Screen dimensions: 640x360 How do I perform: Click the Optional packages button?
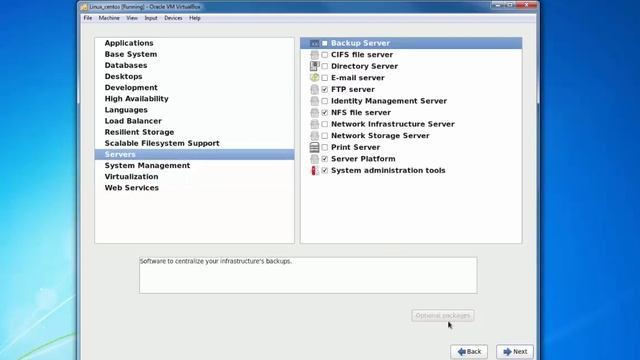tap(443, 316)
